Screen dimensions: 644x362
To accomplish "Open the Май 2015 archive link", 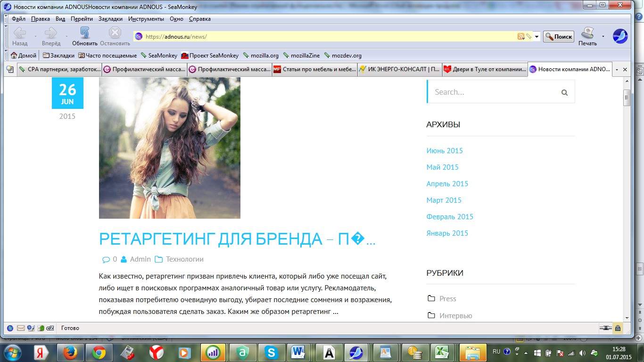I will click(x=442, y=167).
